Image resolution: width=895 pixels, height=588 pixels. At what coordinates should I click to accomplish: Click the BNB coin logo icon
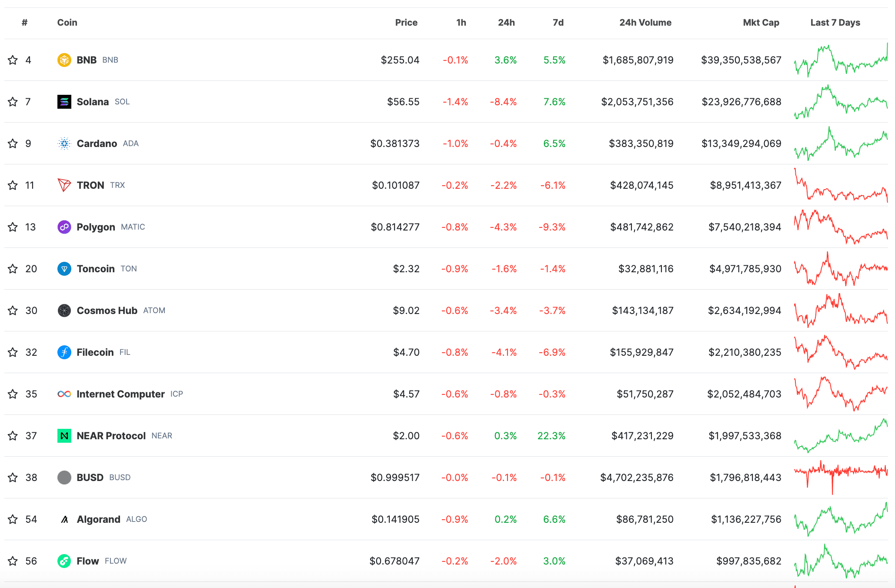[x=64, y=60]
